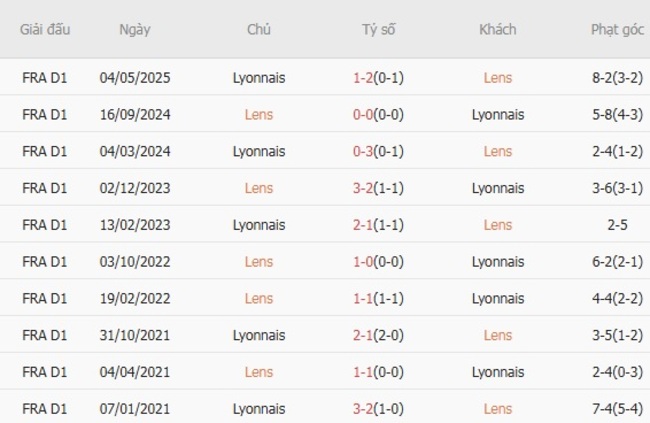Click Lens away team on 13/02/2023
Viewport: 650px width, 423px height.
(497, 225)
